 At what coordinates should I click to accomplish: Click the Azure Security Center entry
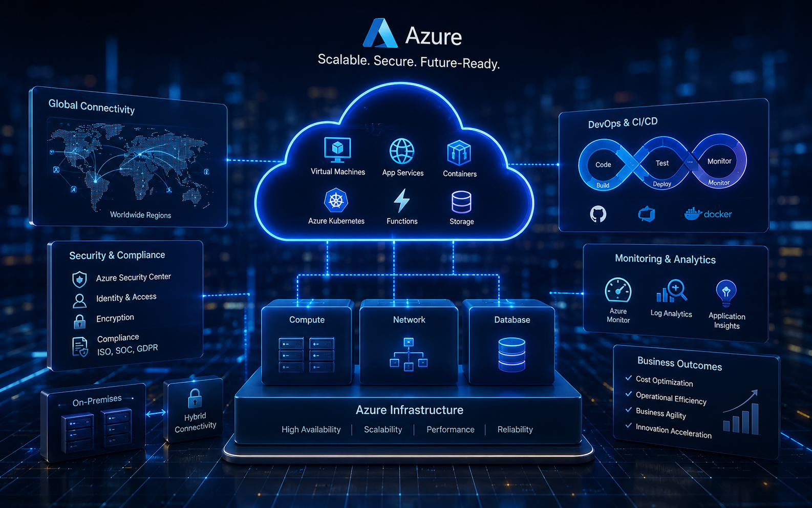coord(121,278)
